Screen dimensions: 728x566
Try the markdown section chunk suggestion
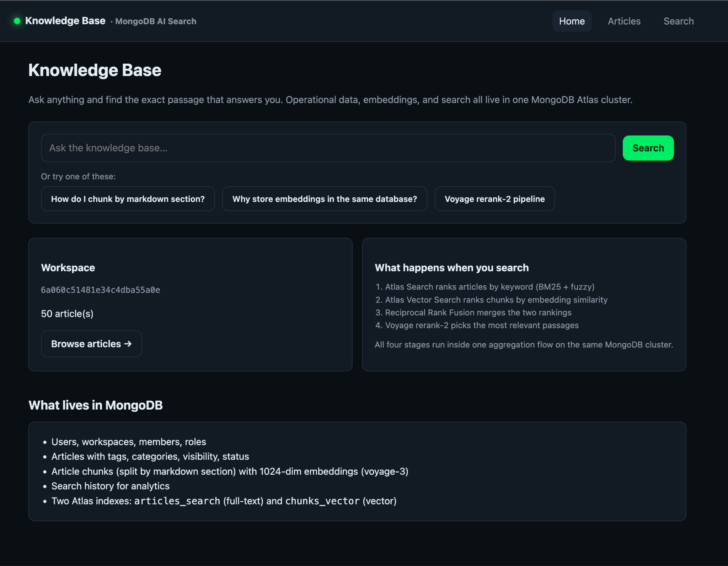click(128, 199)
